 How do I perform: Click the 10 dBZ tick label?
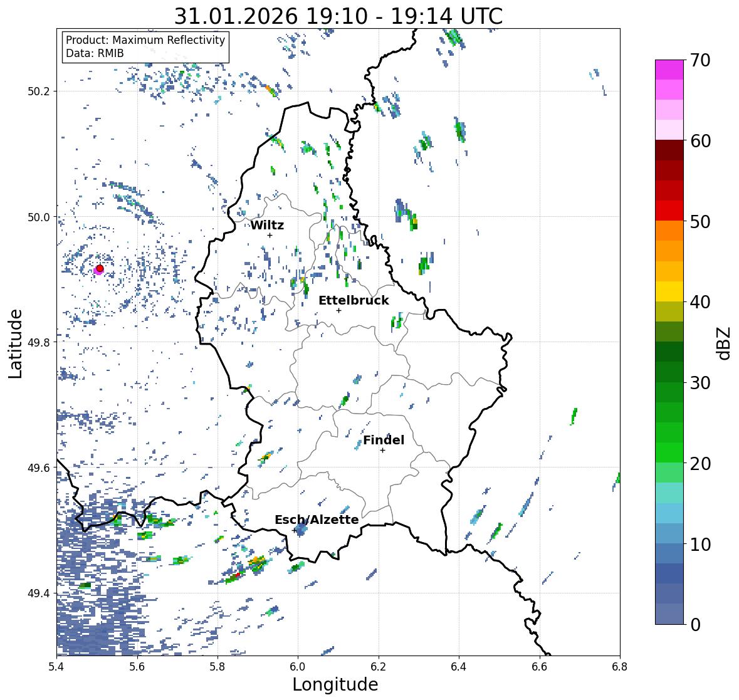700,544
